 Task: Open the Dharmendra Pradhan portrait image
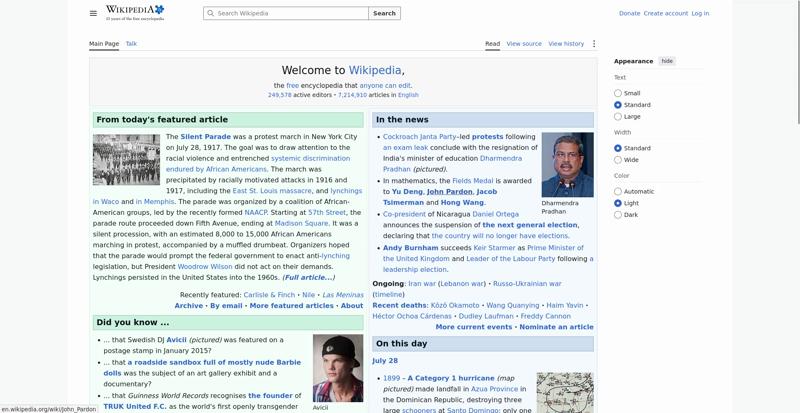tap(567, 165)
